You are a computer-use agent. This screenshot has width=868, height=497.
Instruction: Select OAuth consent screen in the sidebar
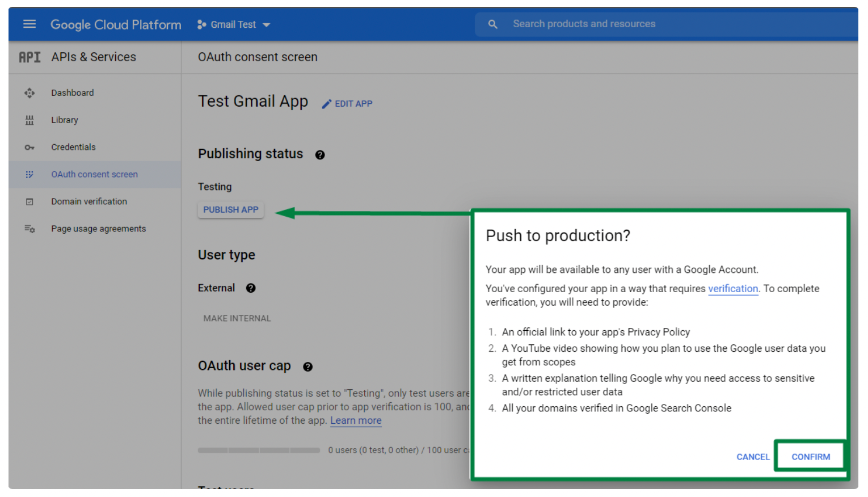94,174
